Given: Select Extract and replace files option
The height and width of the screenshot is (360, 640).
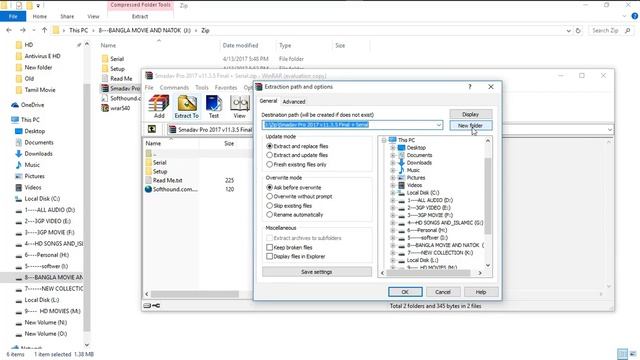Looking at the screenshot, I should click(269, 146).
